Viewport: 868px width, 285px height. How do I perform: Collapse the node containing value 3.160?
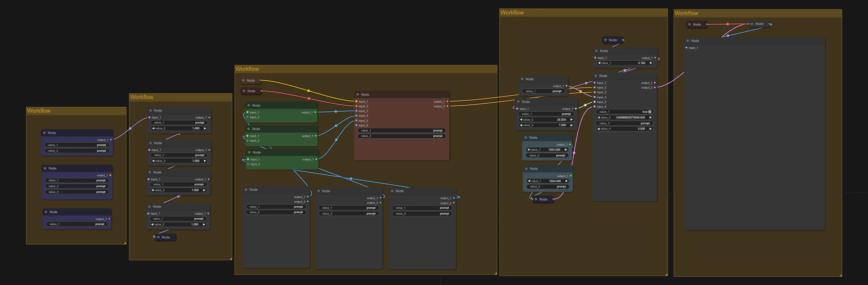[x=596, y=51]
